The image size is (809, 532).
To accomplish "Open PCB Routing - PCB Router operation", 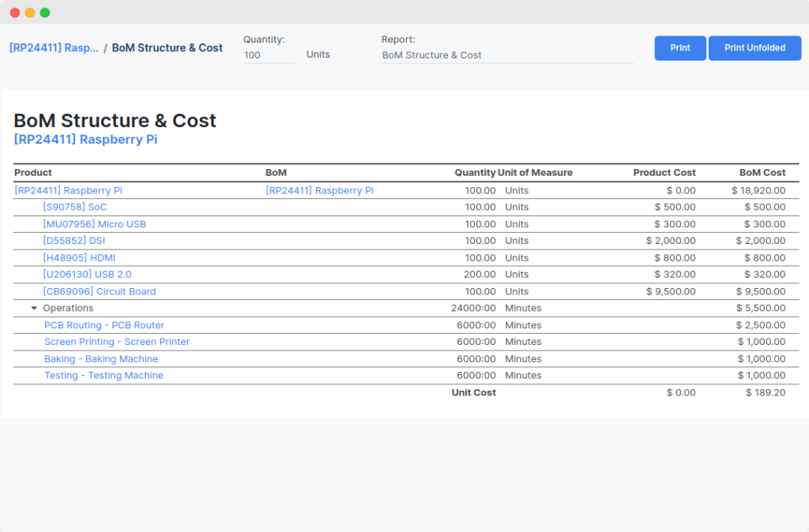I will [103, 325].
